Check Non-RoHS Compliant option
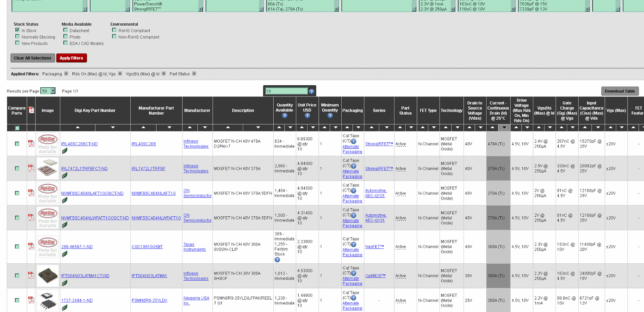 [114, 37]
